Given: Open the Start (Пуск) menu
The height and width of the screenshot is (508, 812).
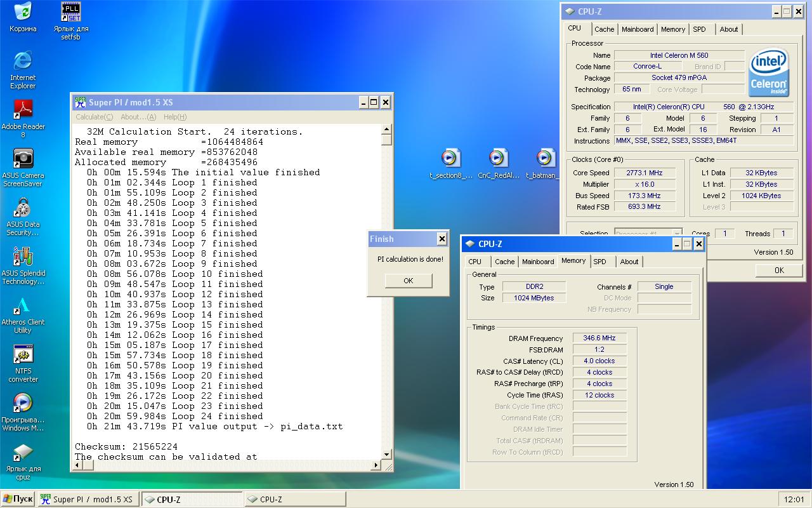Looking at the screenshot, I should (x=18, y=499).
